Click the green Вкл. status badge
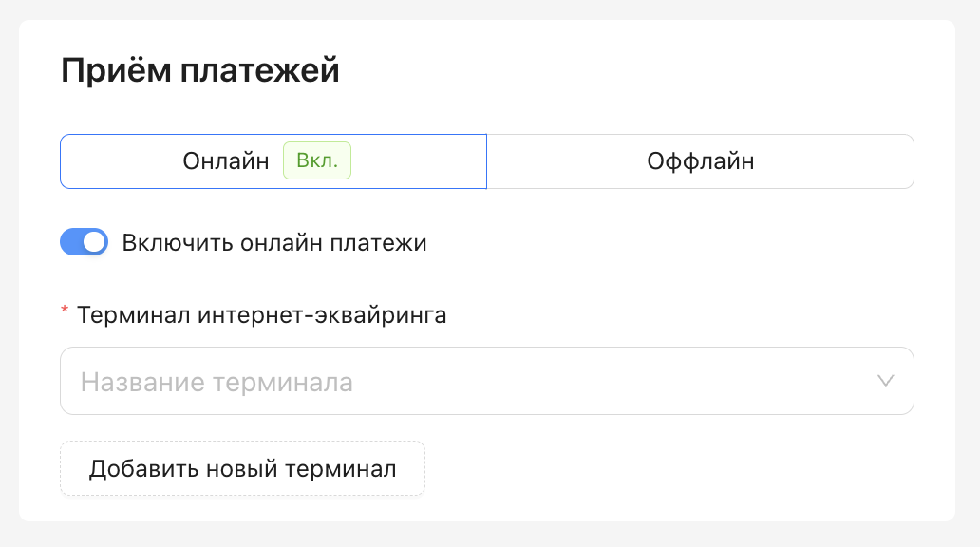Screen dimensions: 980x547 click(x=317, y=161)
